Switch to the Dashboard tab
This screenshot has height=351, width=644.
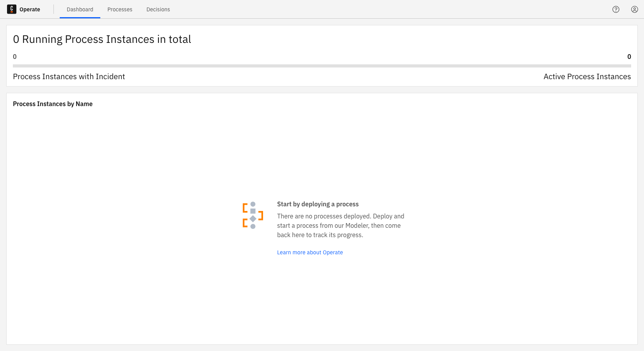80,9
